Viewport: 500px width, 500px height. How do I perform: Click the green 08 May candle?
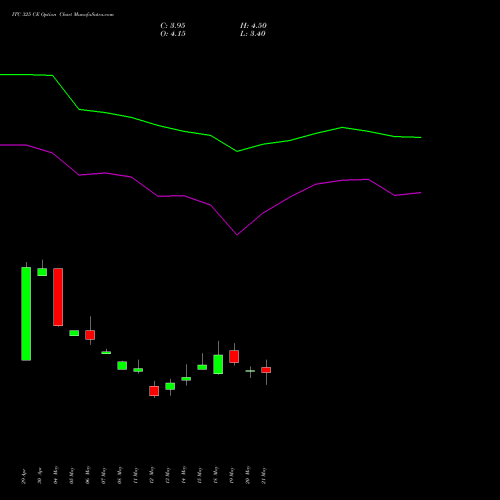(x=122, y=365)
